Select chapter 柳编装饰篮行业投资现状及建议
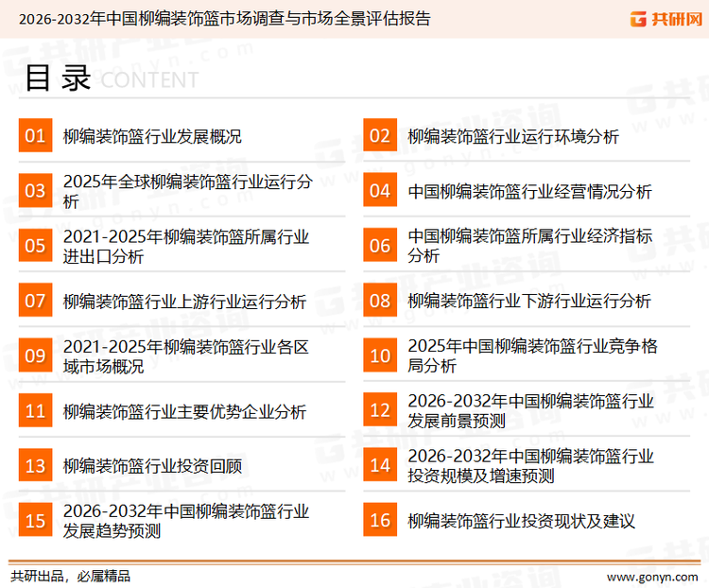709x588 pixels. (x=521, y=521)
